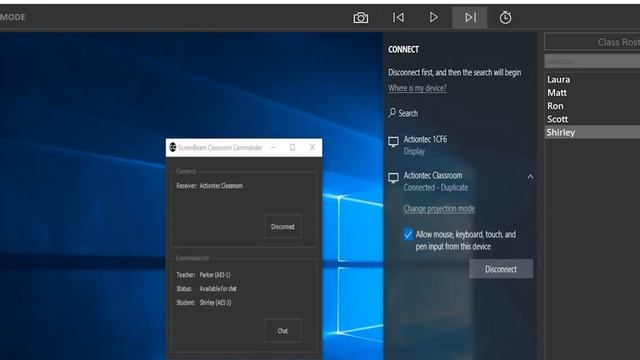The width and height of the screenshot is (640, 360).
Task: Click the Search magnifier icon
Action: [392, 113]
